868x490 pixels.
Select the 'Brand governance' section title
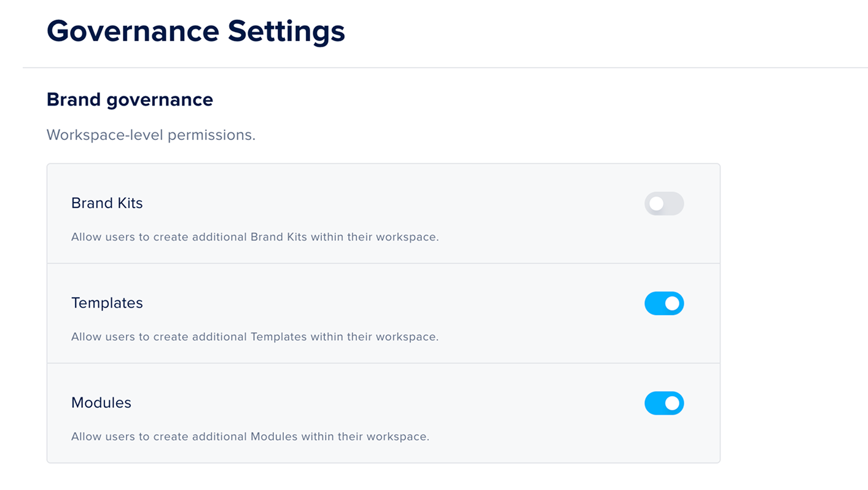tap(130, 100)
